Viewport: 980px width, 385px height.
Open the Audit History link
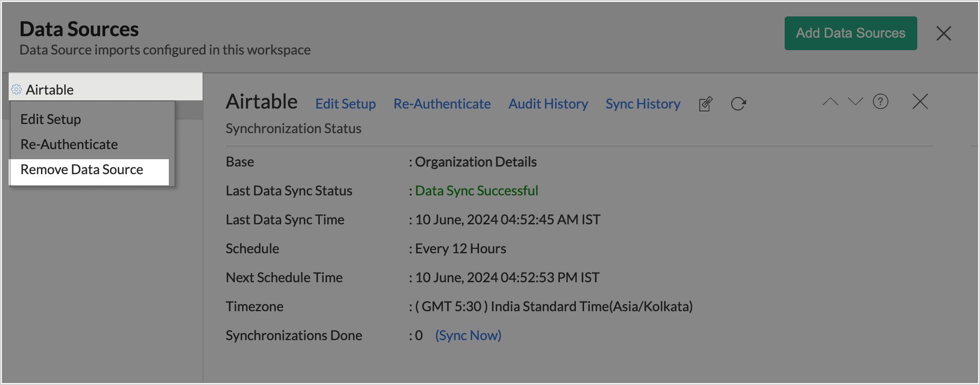click(x=548, y=104)
